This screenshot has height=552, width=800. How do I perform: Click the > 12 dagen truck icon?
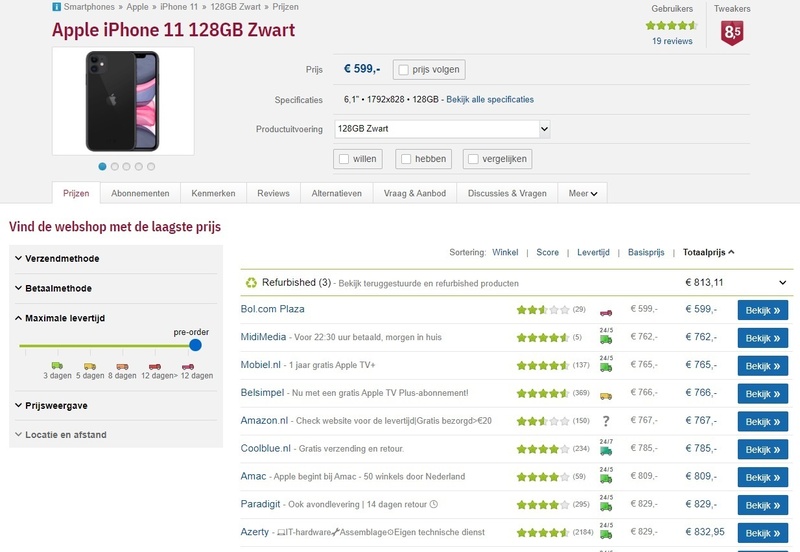[x=188, y=366]
